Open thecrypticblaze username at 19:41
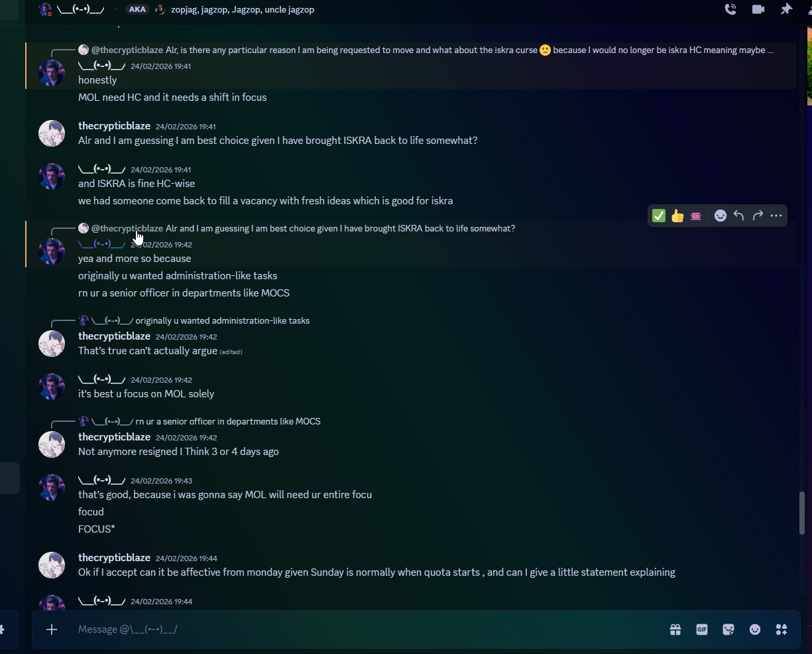 [x=114, y=126]
